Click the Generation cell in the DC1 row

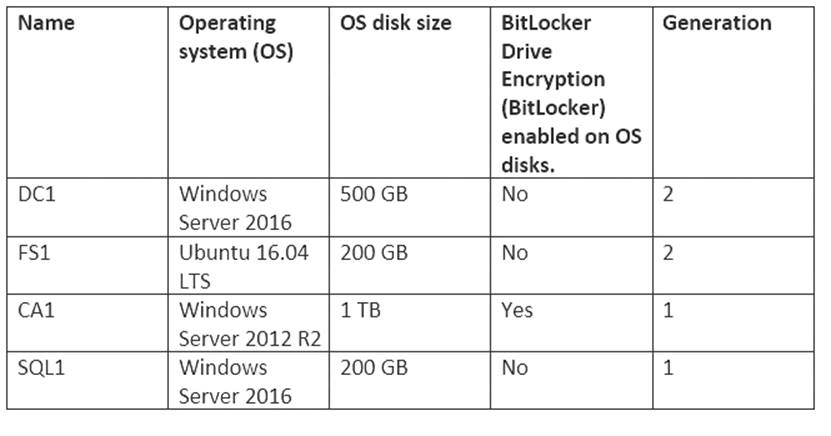pyautogui.click(x=668, y=195)
